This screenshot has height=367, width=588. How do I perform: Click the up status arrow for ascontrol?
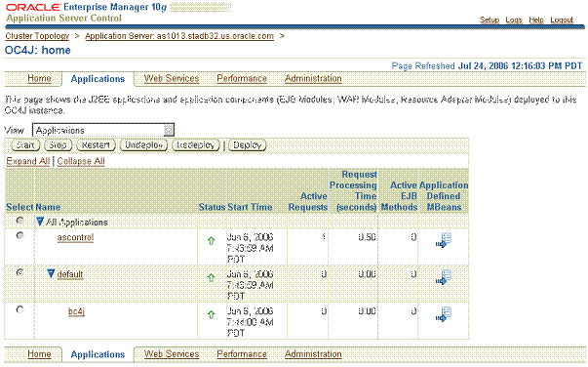(212, 240)
